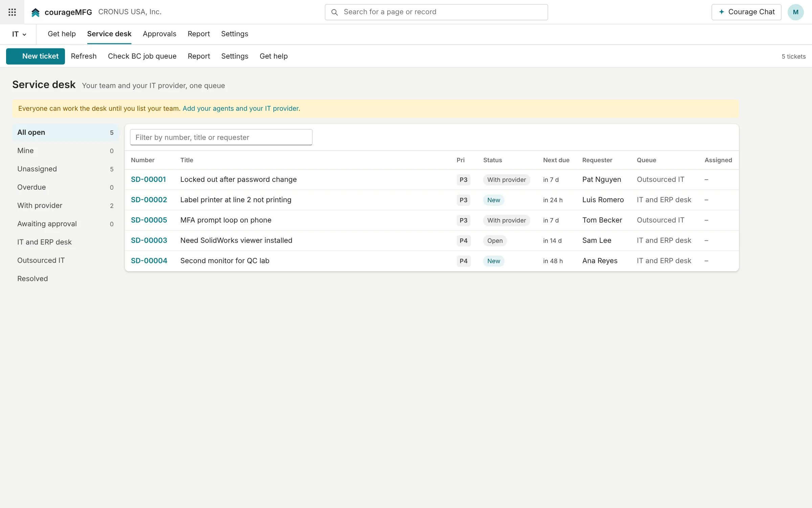Viewport: 812px width, 508px height.
Task: Click the courageMFG logo icon
Action: tap(36, 13)
